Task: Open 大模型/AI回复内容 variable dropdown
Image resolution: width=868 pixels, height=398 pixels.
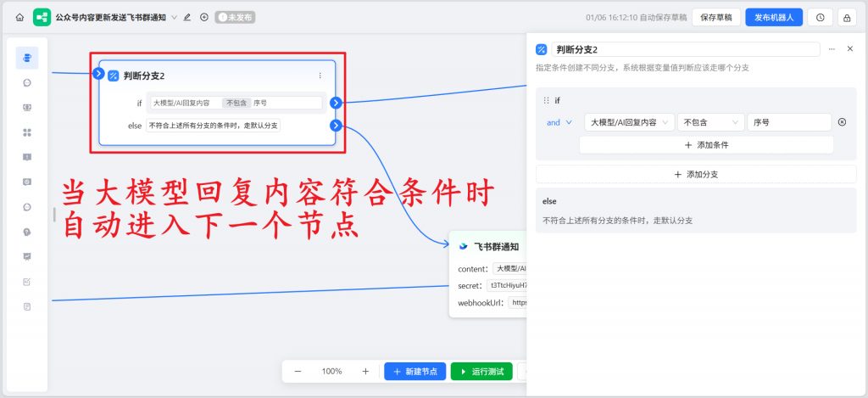Action: coord(630,122)
